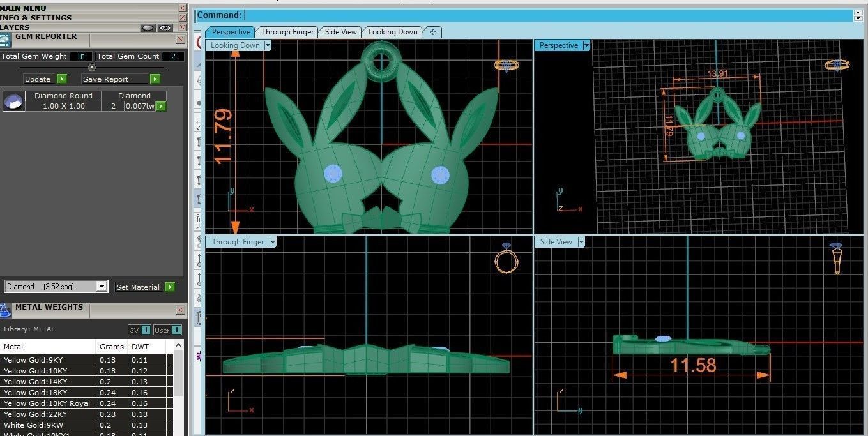Click the green arrow beside Save Report
This screenshot has height=436, width=868.
[155, 79]
